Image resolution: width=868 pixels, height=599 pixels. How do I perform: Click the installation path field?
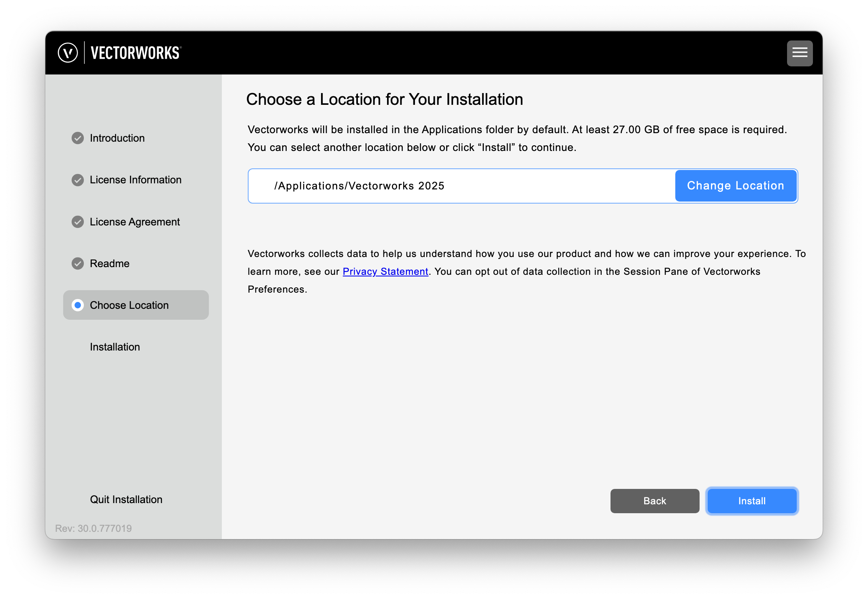coord(462,186)
